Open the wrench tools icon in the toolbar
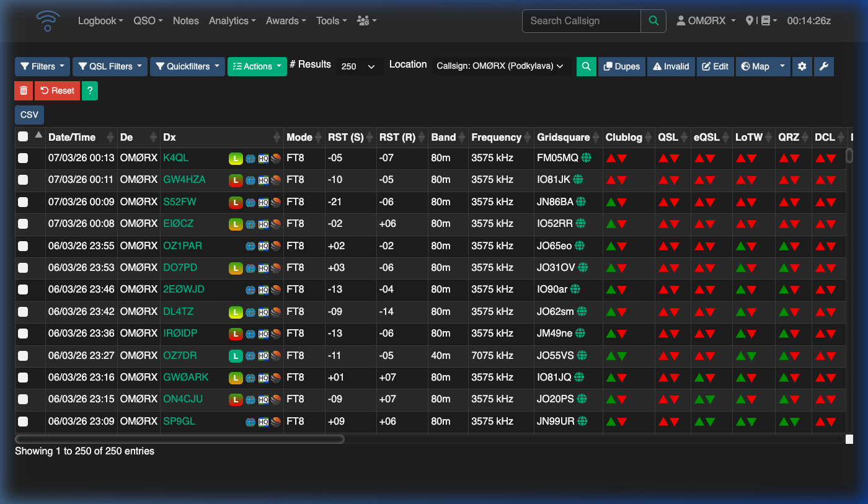 pyautogui.click(x=823, y=66)
